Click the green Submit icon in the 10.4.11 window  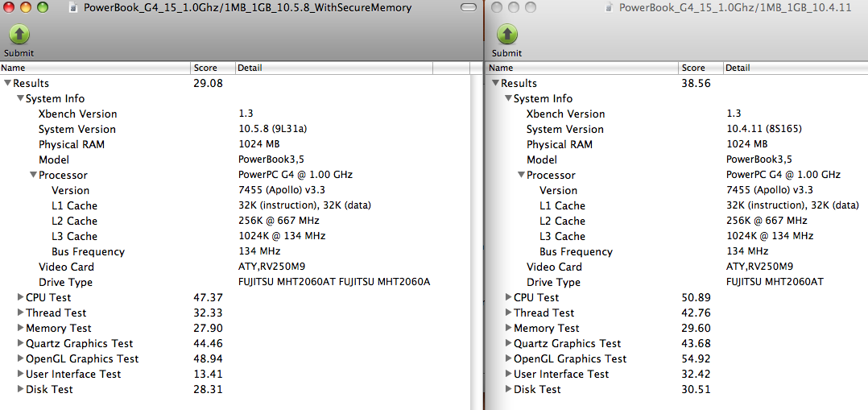tap(507, 35)
